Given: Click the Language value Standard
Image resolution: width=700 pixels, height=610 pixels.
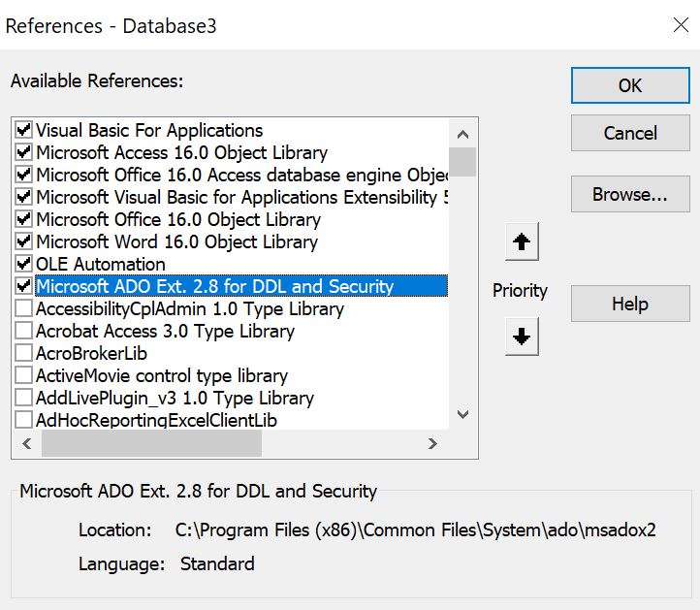Looking at the screenshot, I should click(217, 563).
